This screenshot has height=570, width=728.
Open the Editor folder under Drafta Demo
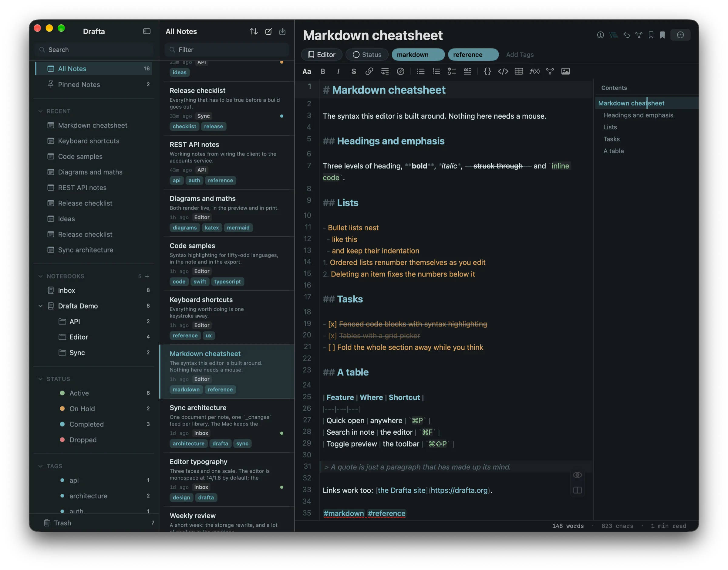coord(94,337)
